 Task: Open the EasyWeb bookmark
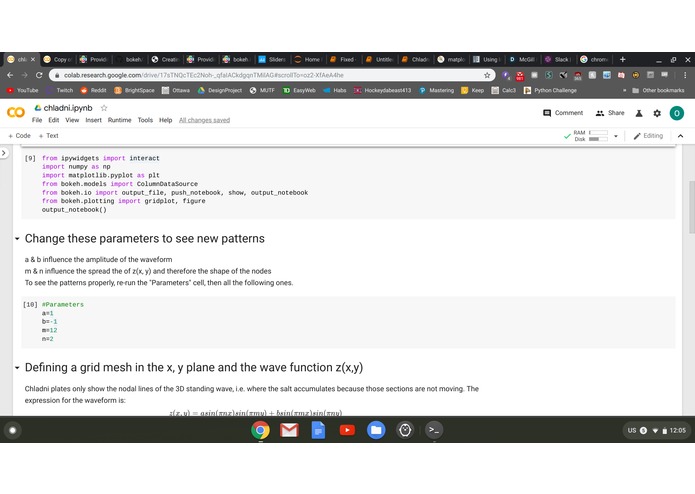pos(299,90)
